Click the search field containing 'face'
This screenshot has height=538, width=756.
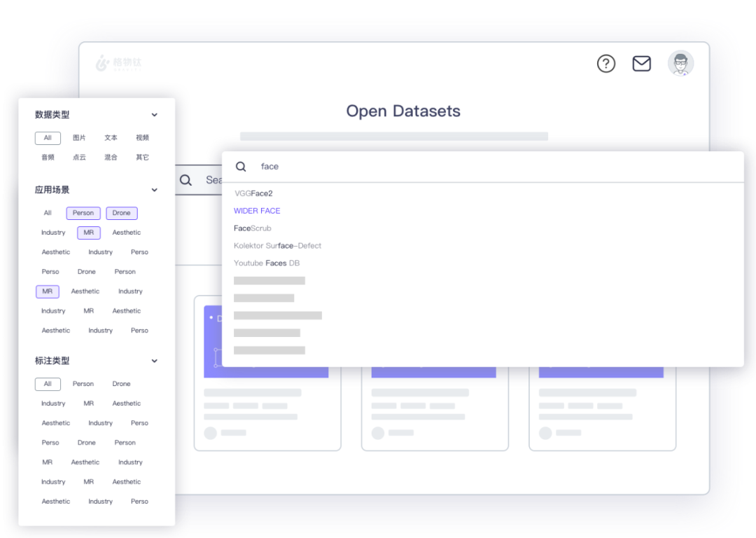482,167
